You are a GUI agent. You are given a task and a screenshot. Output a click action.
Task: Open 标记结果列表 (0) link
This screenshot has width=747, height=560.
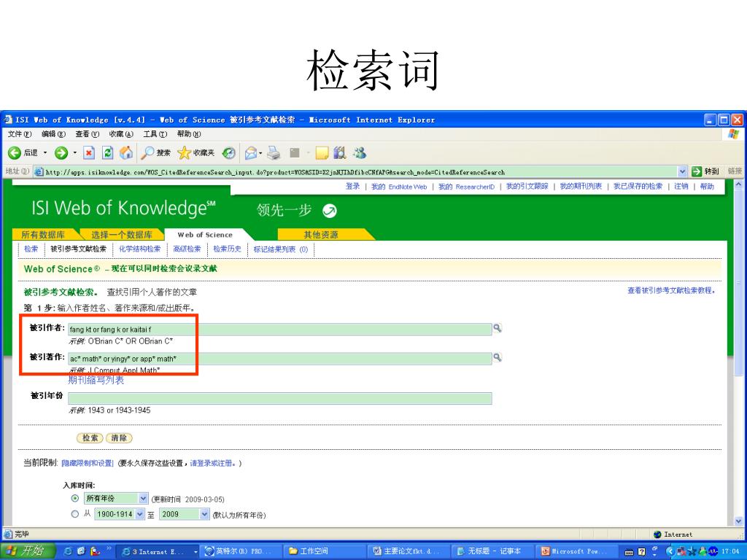(x=281, y=249)
